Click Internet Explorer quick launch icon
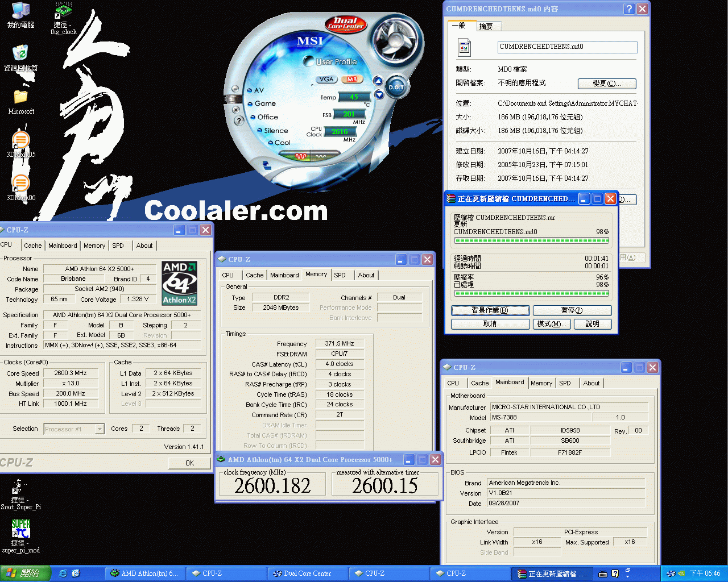Viewport: 728px width, 582px height. tap(63, 573)
